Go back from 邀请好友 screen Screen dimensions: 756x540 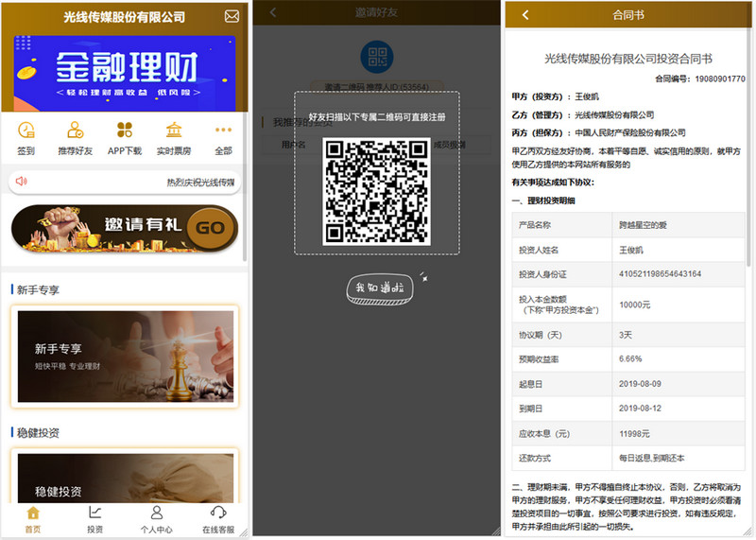[x=273, y=12]
